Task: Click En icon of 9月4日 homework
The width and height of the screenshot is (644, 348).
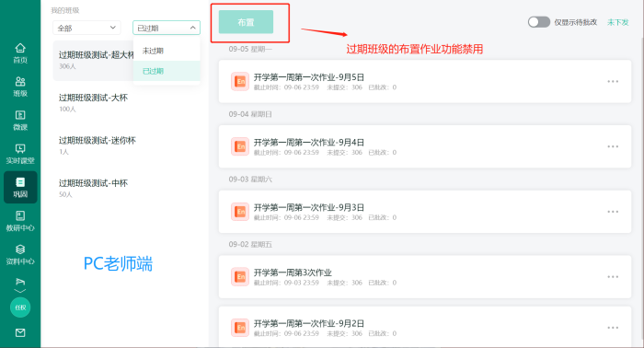Action: 240,146
